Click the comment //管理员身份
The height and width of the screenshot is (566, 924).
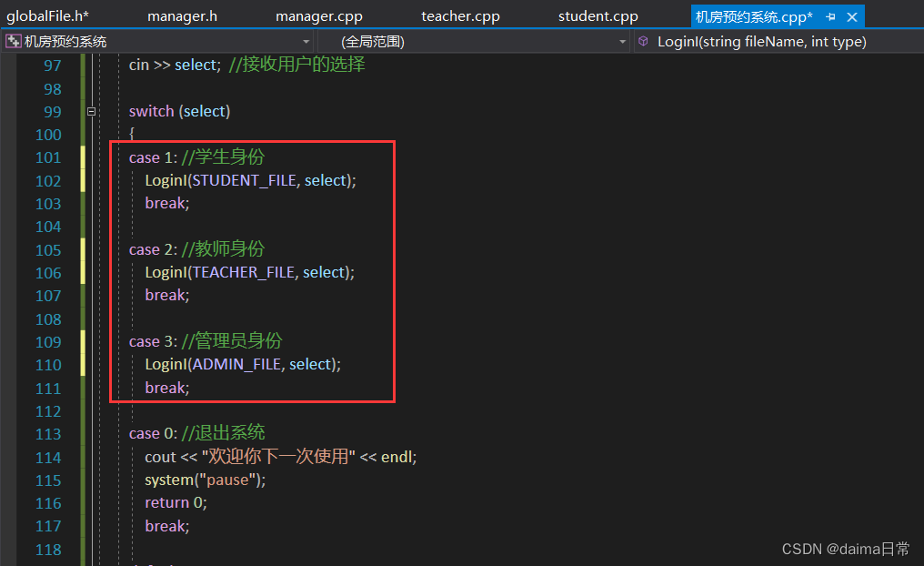tap(232, 340)
